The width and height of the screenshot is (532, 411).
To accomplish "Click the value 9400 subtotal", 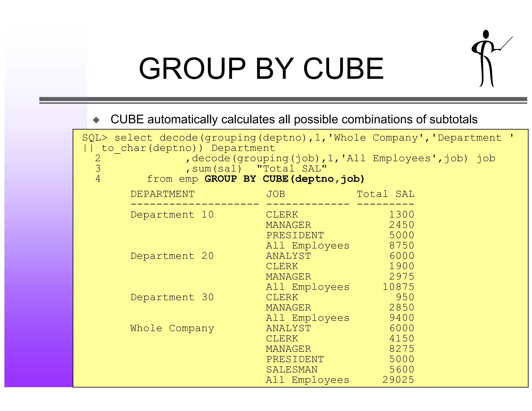I will pyautogui.click(x=401, y=318).
